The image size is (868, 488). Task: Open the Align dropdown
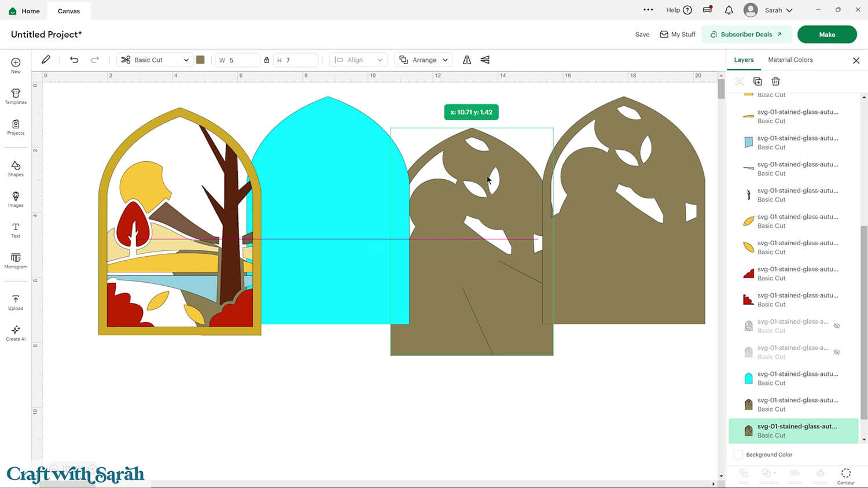click(x=358, y=60)
